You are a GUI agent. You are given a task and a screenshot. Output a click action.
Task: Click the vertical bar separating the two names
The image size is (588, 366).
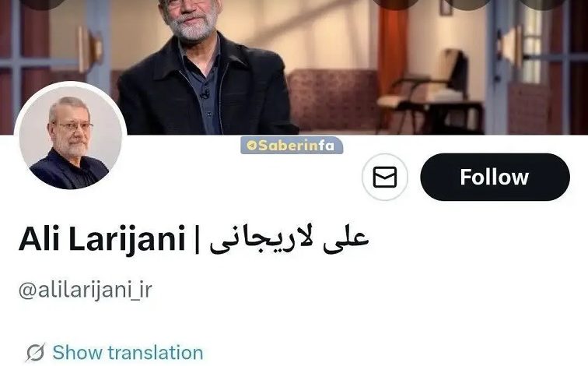[x=198, y=240]
